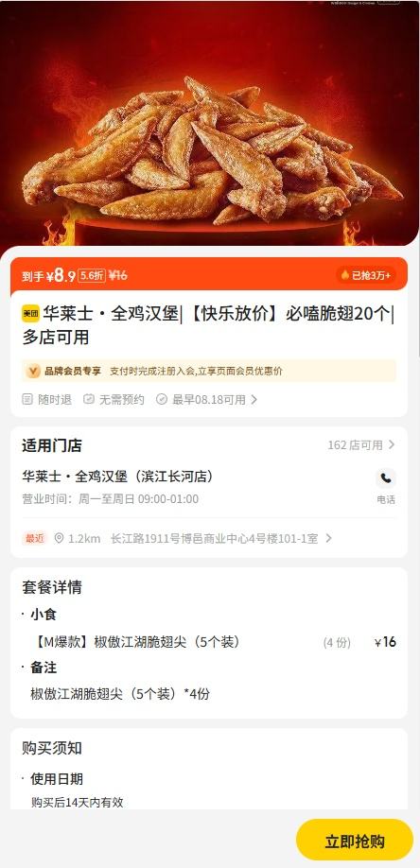The height and width of the screenshot is (868, 420).
Task: Open store address details arrow
Action: (x=328, y=538)
